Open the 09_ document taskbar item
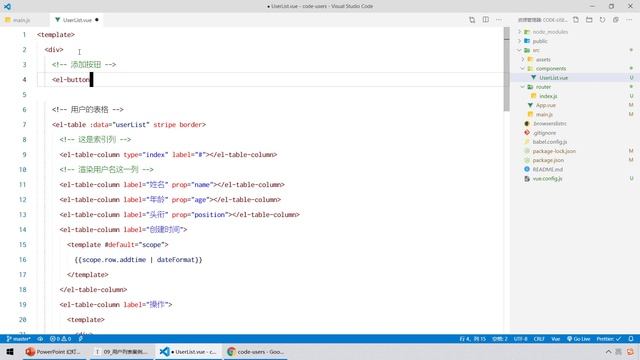This screenshot has width=640, height=360. [121, 351]
